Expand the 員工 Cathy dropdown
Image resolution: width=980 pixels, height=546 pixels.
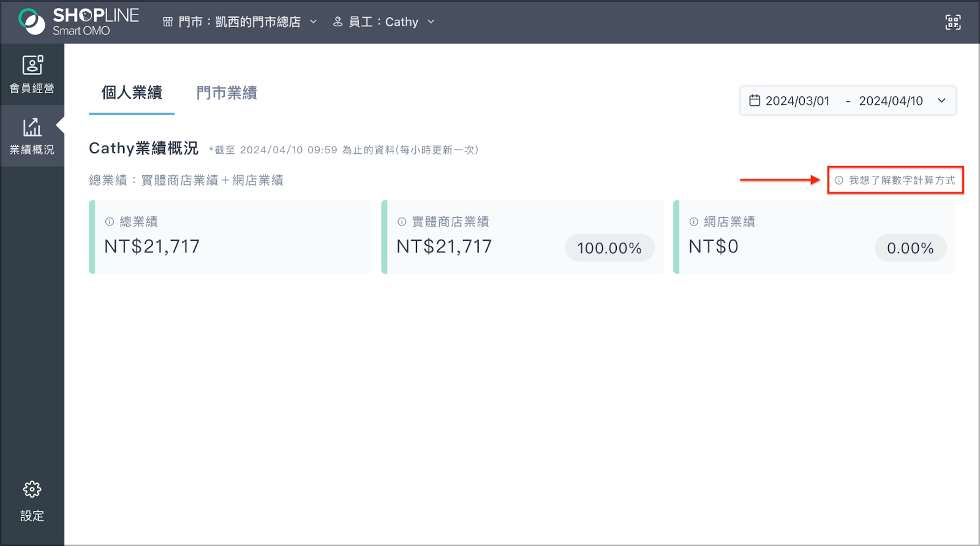point(383,22)
